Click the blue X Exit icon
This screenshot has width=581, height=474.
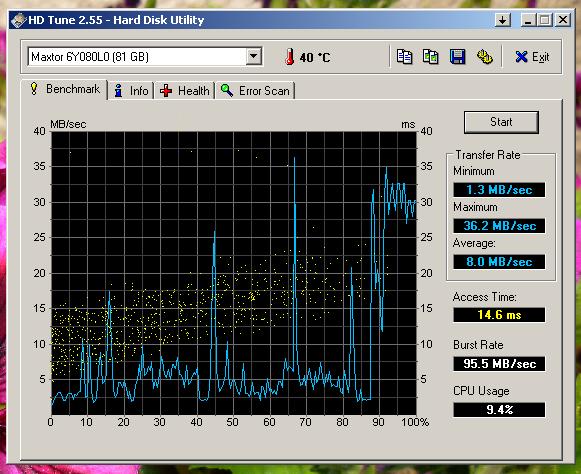tap(521, 57)
